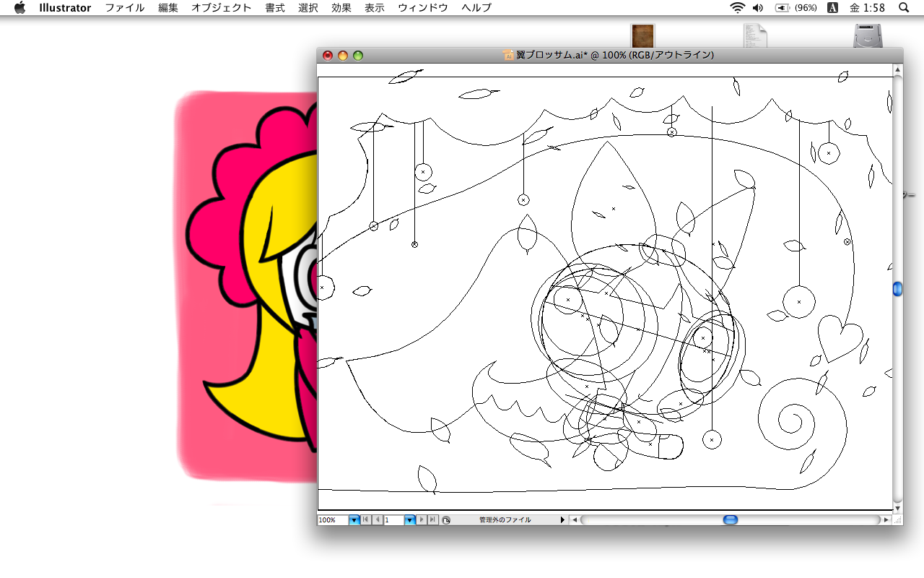Open the ファイル menu

click(x=125, y=8)
